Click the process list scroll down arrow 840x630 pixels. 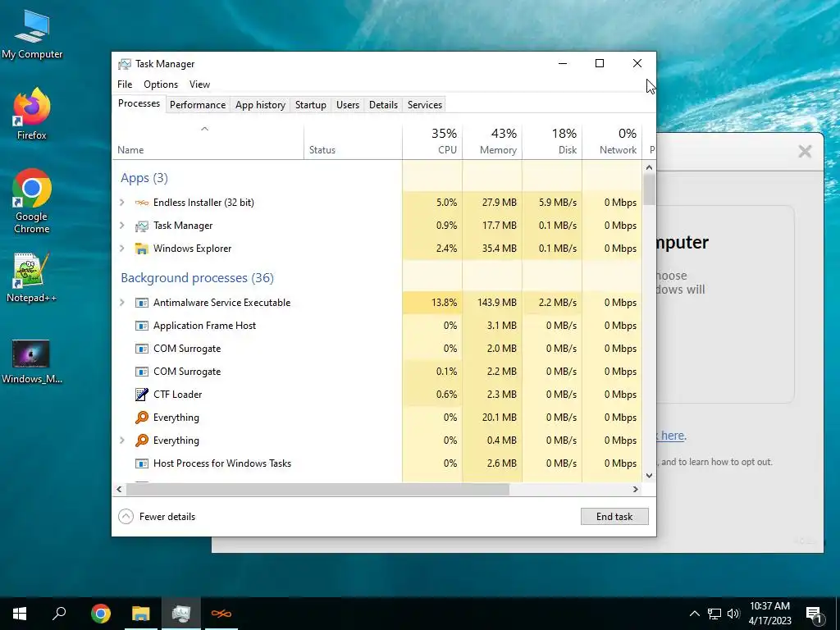(650, 475)
